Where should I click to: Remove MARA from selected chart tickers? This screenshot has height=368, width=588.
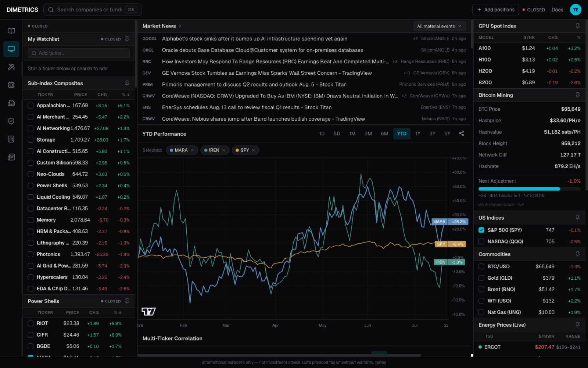pos(192,150)
